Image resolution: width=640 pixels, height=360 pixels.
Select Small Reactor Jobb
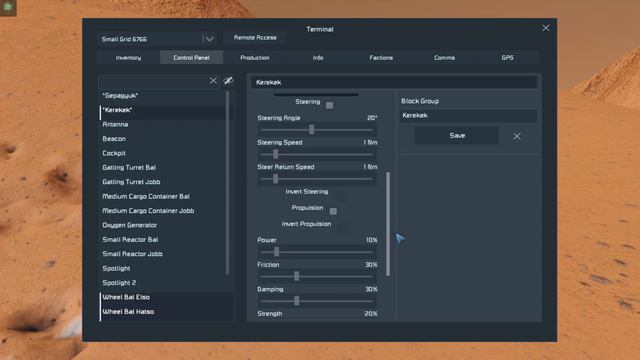click(x=162, y=254)
